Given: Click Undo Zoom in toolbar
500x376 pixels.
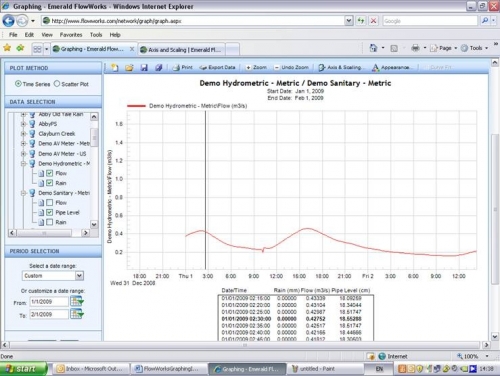Looking at the screenshot, I should click(291, 67).
